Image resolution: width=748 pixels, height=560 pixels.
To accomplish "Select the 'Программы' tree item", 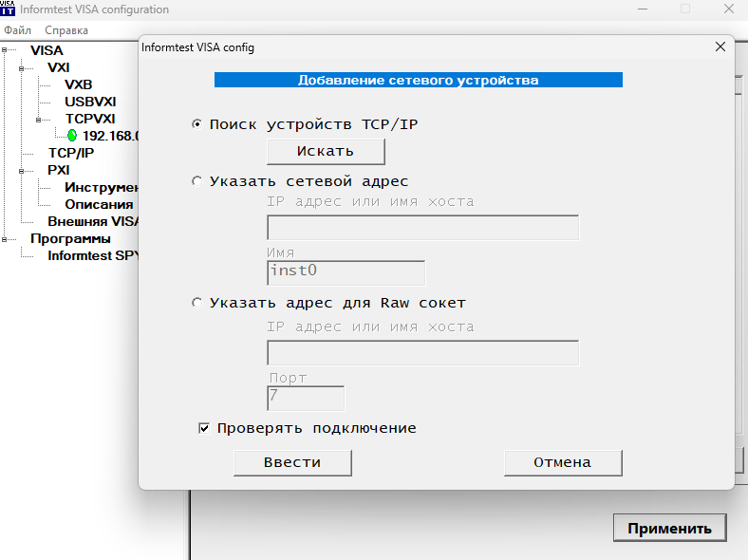I will click(x=70, y=238).
